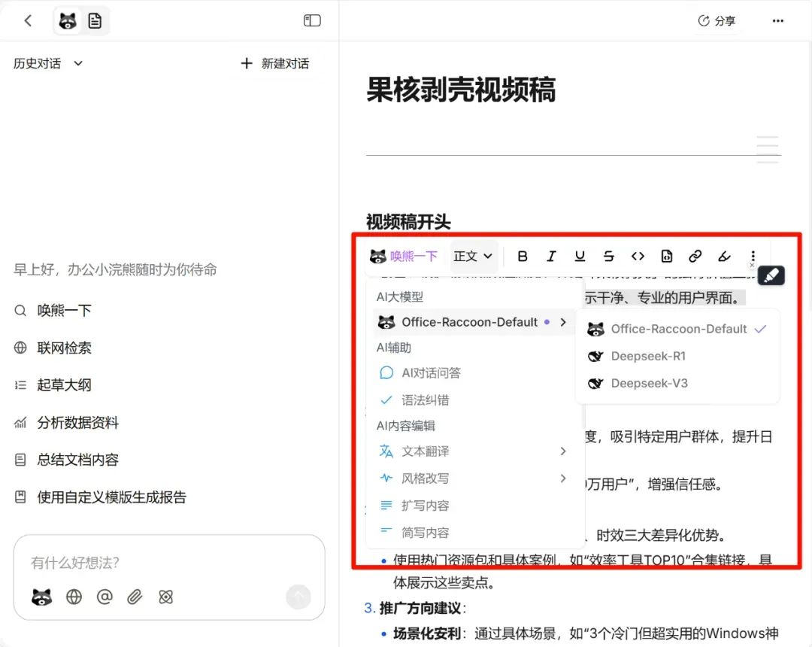Click 总结文档内容 suggestion
812x647 pixels.
coord(66,460)
